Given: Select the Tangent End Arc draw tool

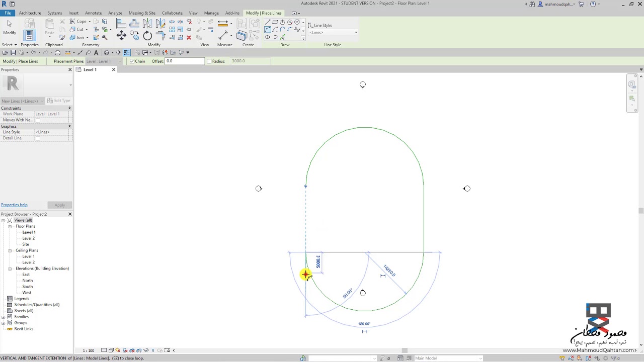Looking at the screenshot, I should click(x=282, y=30).
